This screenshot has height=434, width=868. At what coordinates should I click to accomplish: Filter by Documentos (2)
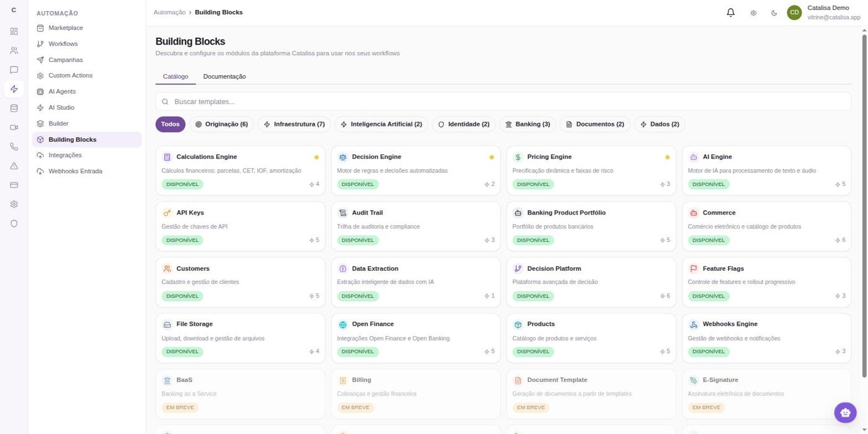coord(595,124)
